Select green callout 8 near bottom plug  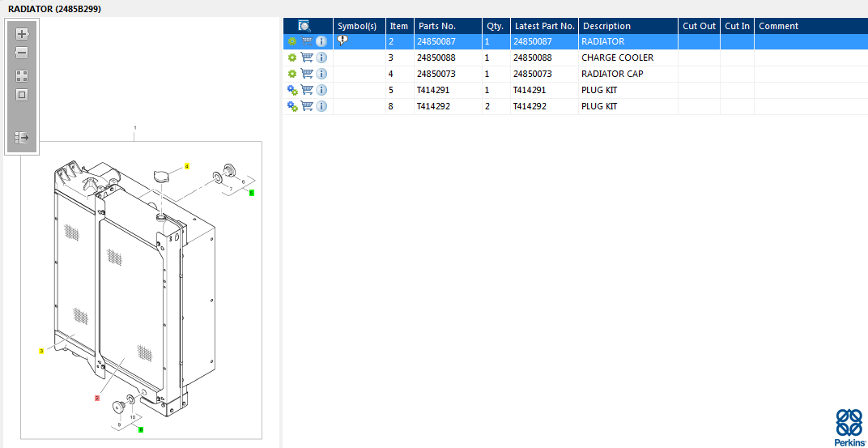tap(141, 429)
